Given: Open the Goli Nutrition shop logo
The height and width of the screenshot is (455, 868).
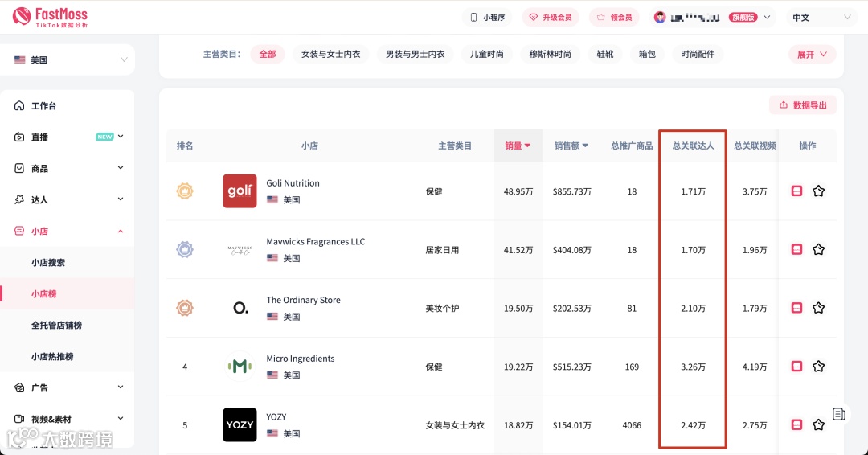Looking at the screenshot, I should click(x=240, y=191).
